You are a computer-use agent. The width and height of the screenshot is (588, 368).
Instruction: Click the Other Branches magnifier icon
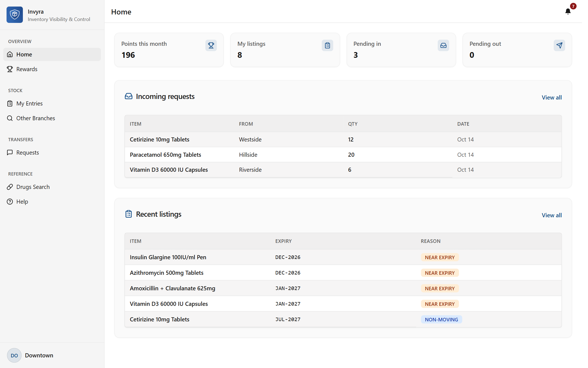coord(10,118)
